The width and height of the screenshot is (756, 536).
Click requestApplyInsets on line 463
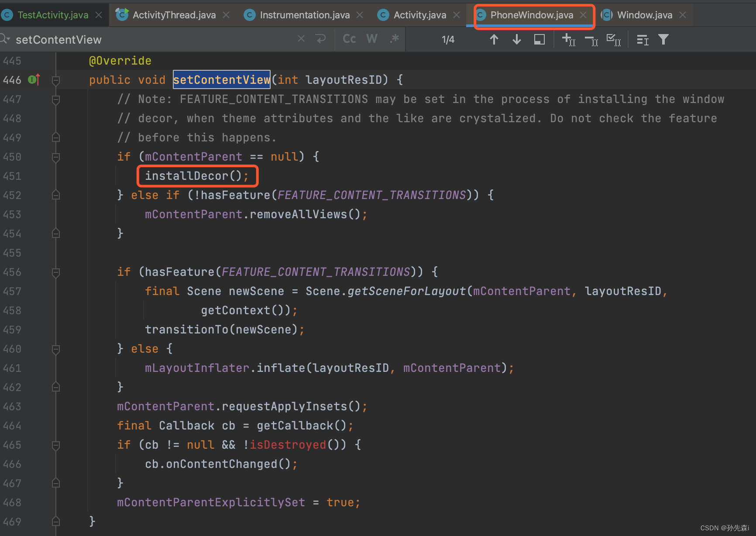click(284, 406)
